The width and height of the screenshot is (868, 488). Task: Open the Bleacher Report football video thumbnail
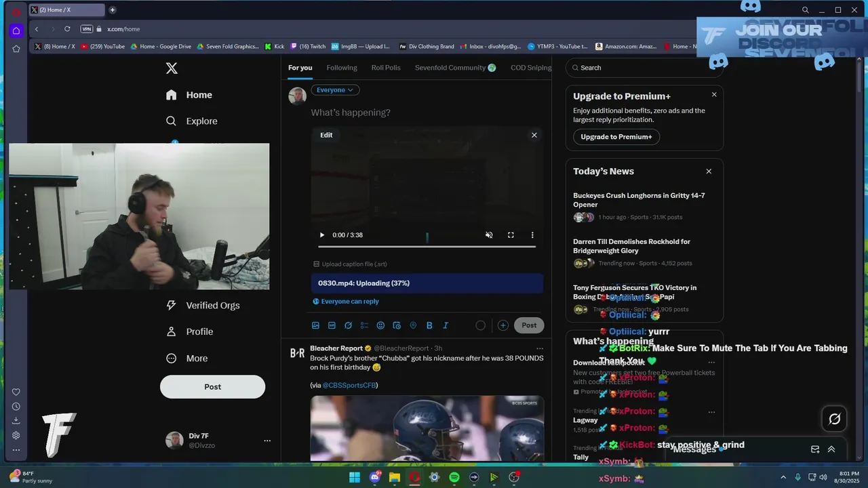coord(427,428)
